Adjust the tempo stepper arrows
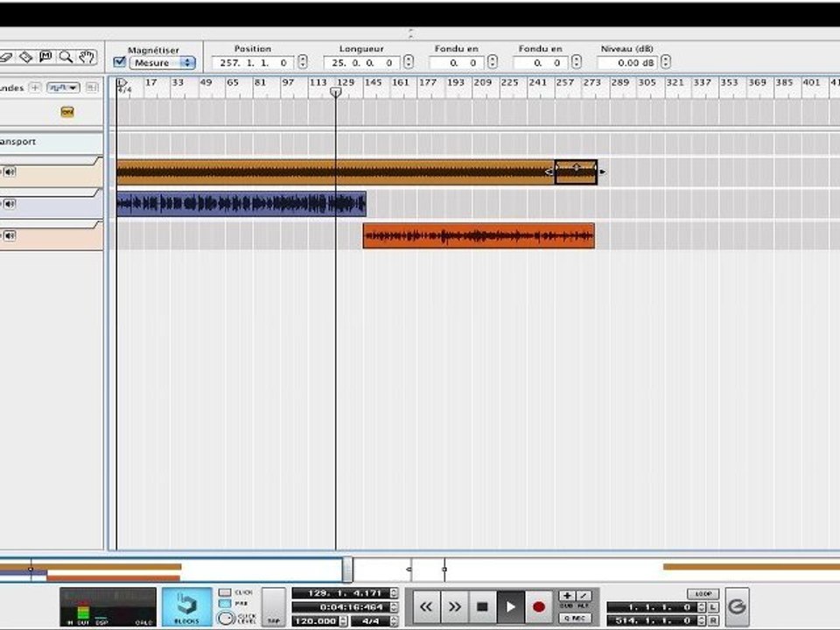The image size is (840, 630). click(344, 621)
